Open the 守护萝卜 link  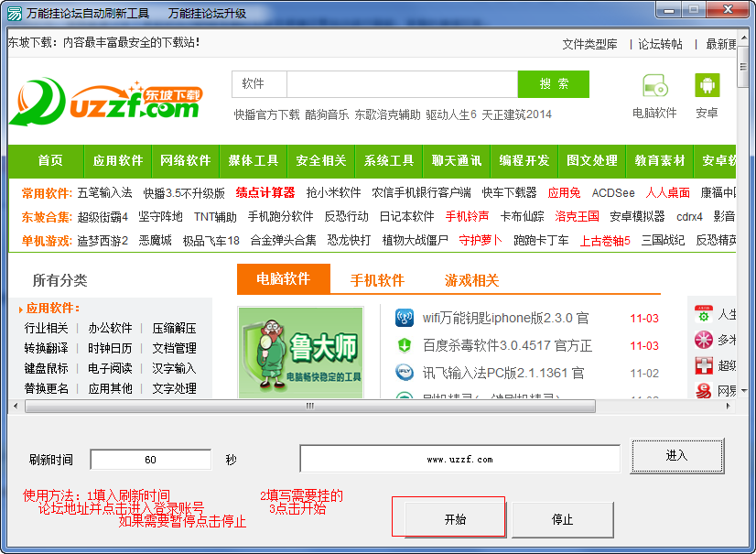point(481,240)
